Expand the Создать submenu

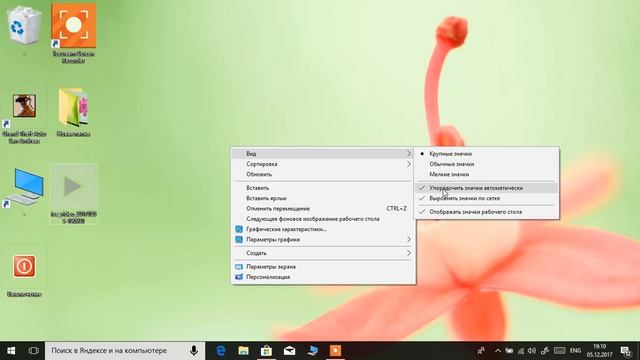pos(323,253)
